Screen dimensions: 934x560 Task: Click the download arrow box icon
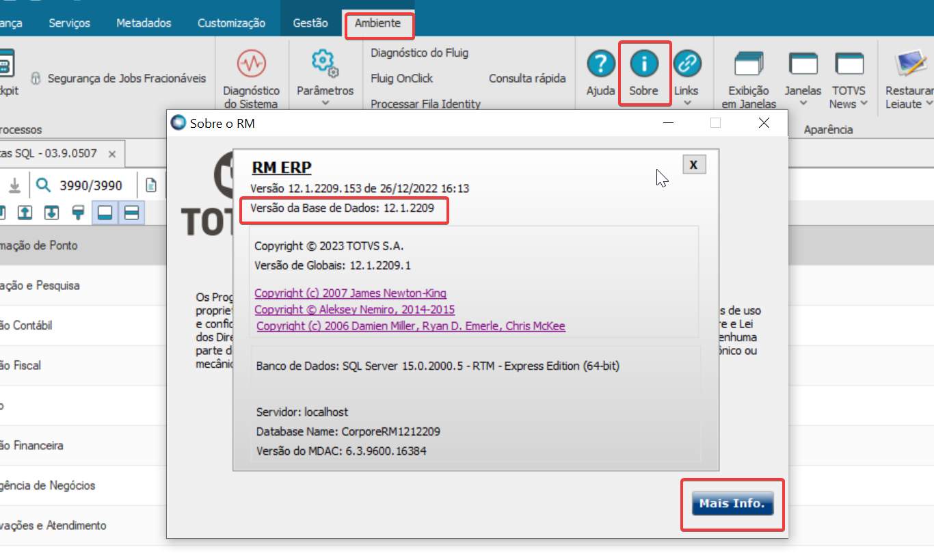[x=51, y=213]
